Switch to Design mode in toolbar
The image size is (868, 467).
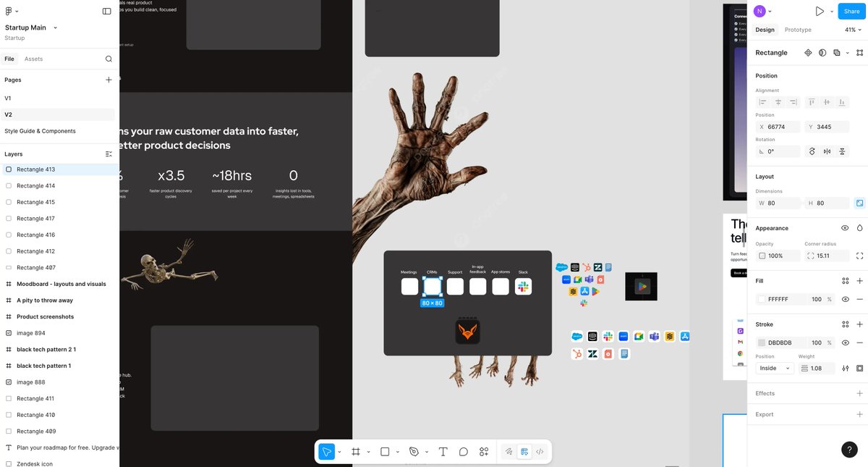point(524,452)
